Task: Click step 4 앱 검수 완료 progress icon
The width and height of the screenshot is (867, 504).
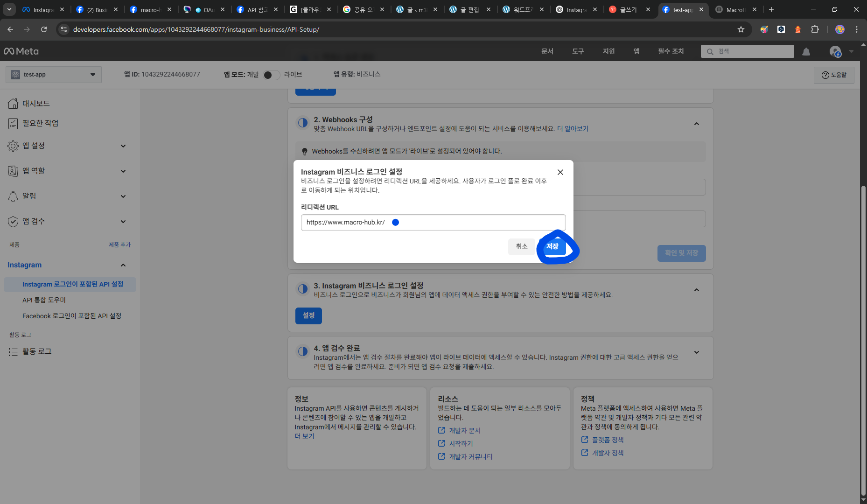Action: point(303,351)
